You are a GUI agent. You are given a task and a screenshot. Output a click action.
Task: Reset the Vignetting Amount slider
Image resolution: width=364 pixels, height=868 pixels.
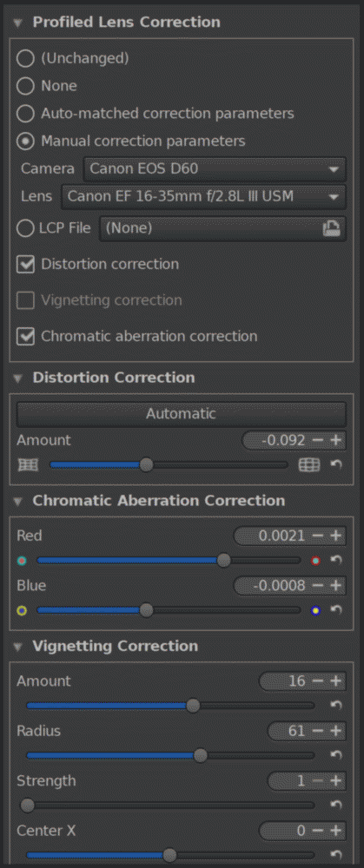click(x=335, y=705)
